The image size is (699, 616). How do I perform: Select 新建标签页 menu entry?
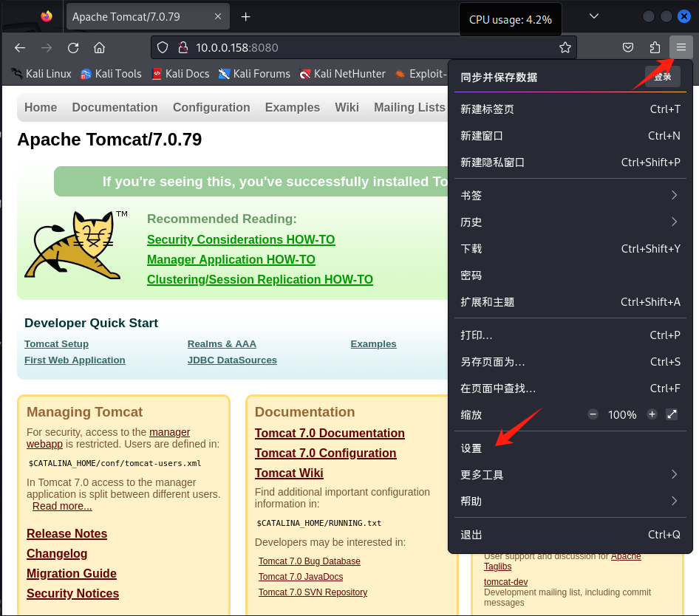coord(570,109)
